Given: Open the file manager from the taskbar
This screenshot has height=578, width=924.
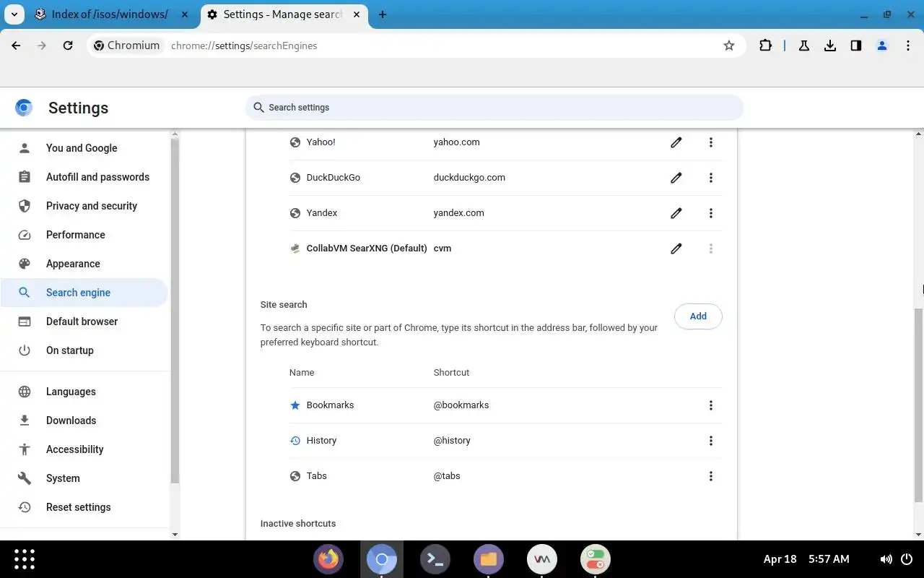Looking at the screenshot, I should [489, 559].
